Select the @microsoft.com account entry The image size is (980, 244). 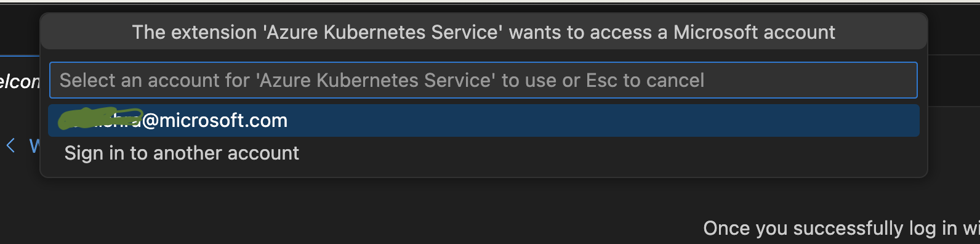coord(483,120)
